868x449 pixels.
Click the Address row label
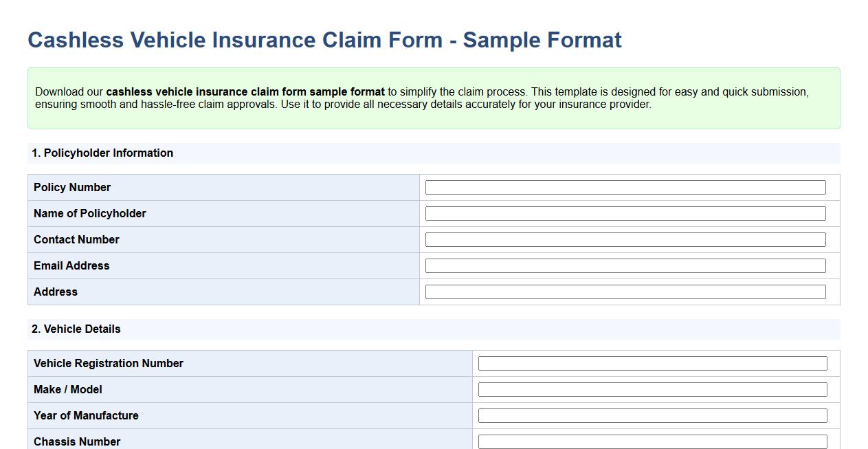point(55,292)
